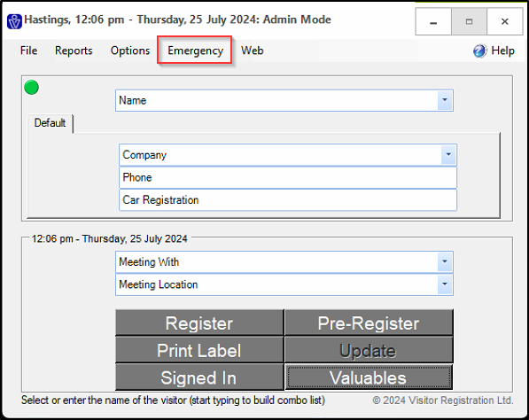Click the blue Help question mark icon

(x=479, y=51)
